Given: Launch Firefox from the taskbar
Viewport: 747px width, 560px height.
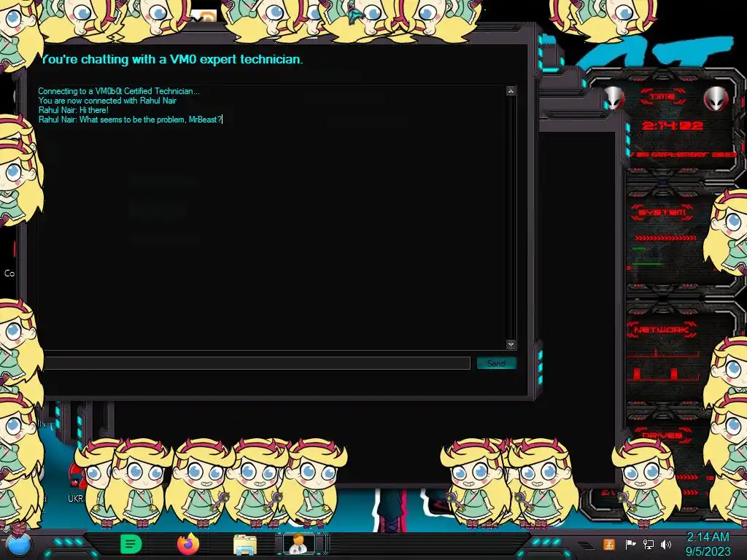Looking at the screenshot, I should coord(188,544).
